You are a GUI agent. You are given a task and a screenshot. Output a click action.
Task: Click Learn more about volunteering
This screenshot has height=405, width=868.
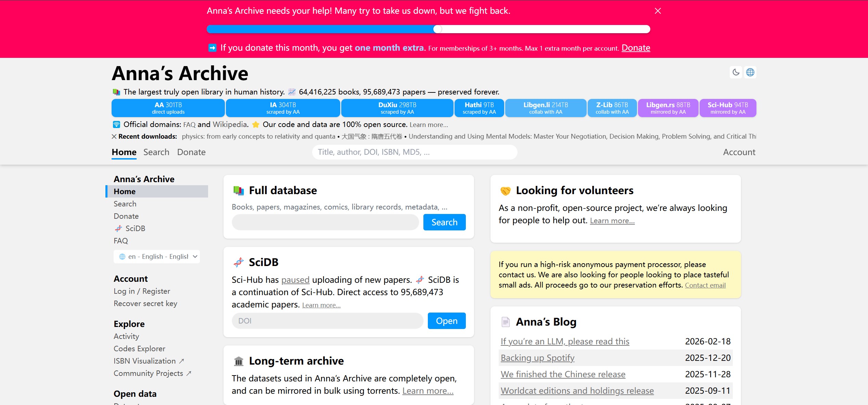612,221
